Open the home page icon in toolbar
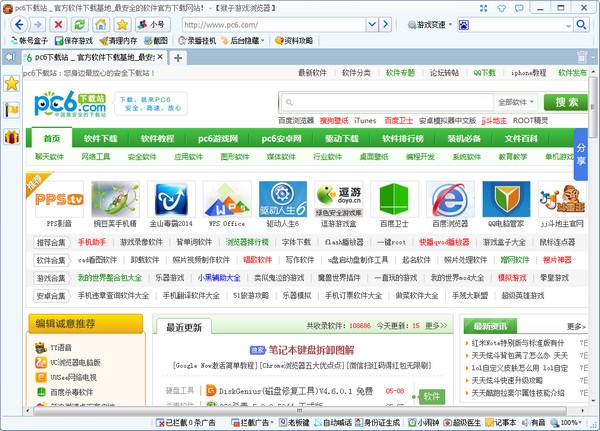 (x=101, y=25)
